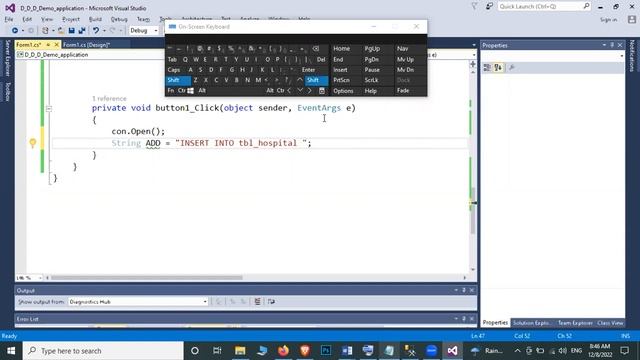The height and width of the screenshot is (360, 640).
Task: Click the '1 reference' CodeLens link
Action: (x=109, y=98)
